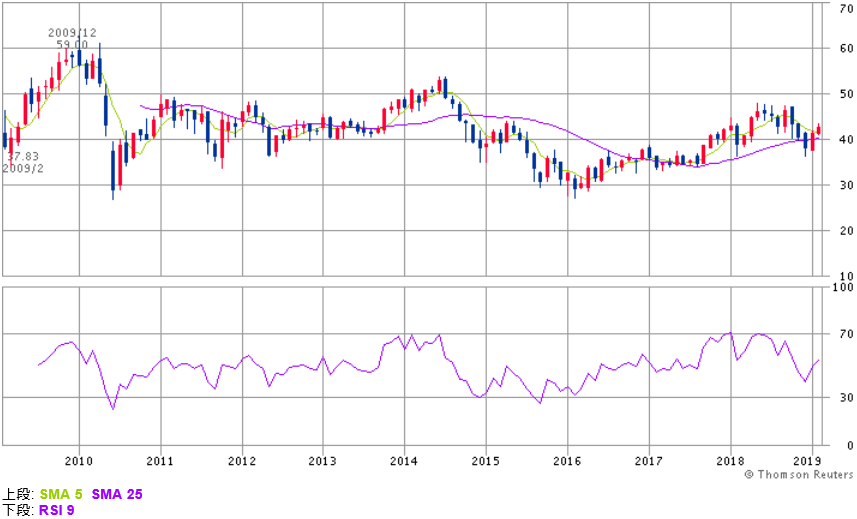Click the 2009/2 low date annotation
The width and height of the screenshot is (857, 519).
23,168
